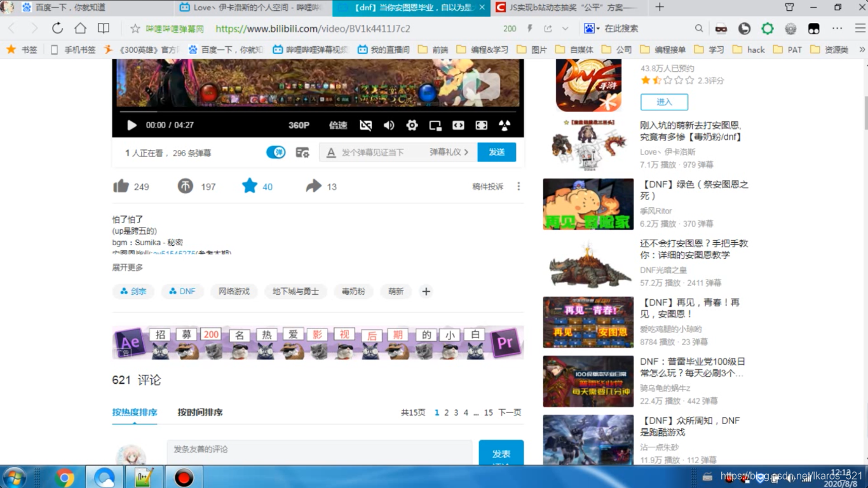Open the 剑宗 tag
Image resolution: width=868 pixels, height=488 pixels.
tap(133, 292)
